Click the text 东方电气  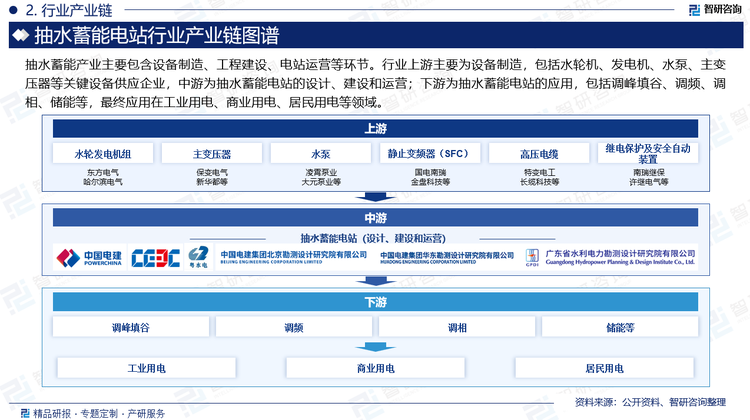tap(103, 172)
